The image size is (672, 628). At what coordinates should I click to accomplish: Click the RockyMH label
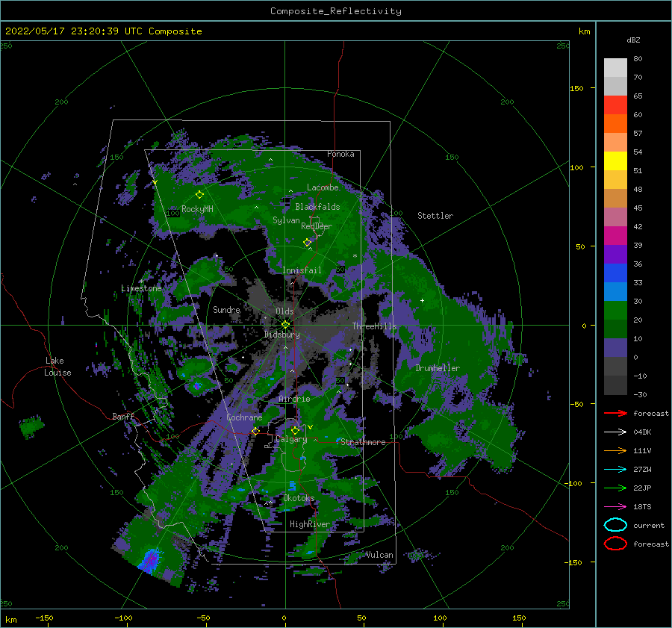pyautogui.click(x=197, y=209)
